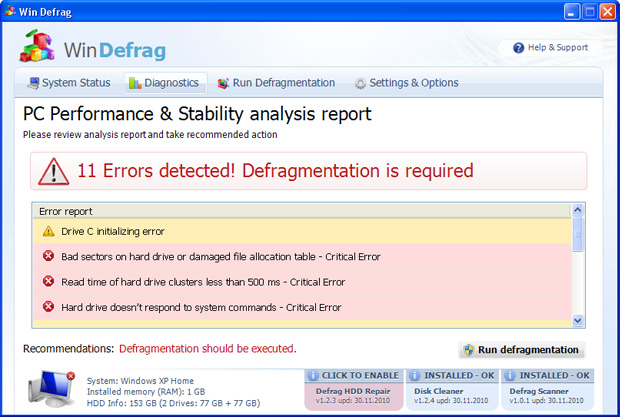Click the Win Defrag title bar icon
The width and height of the screenshot is (620, 417).
10,11
